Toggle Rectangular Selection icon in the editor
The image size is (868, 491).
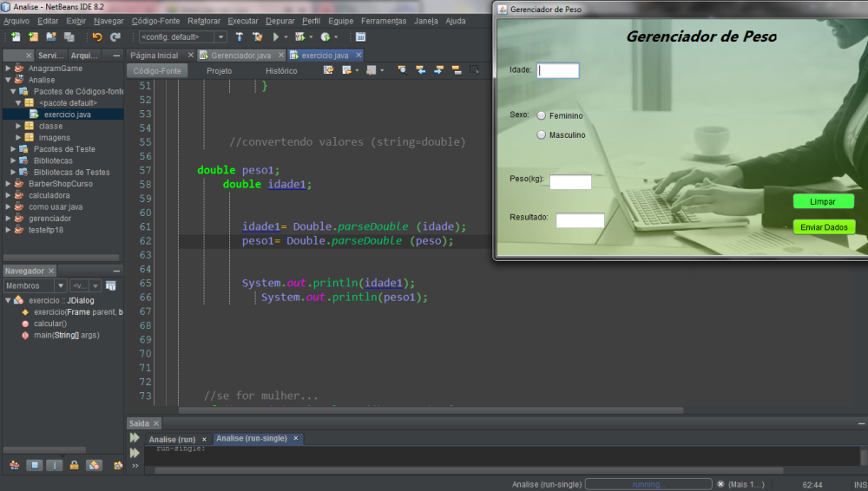click(475, 69)
